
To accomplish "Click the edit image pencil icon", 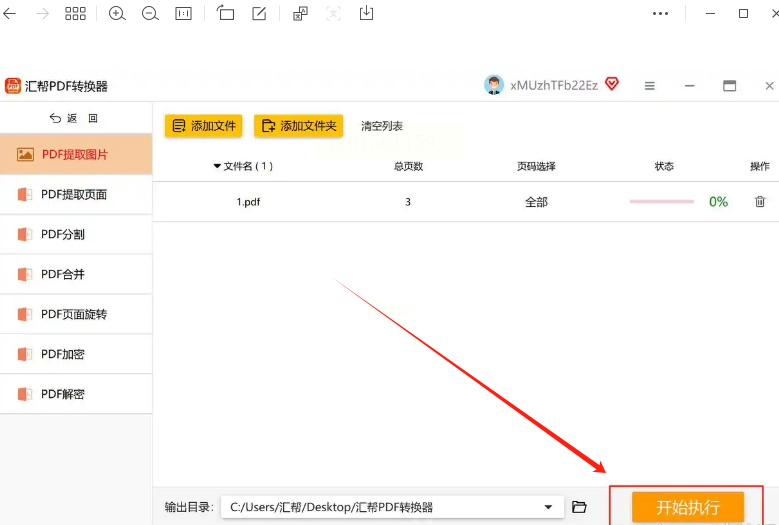I will (259, 13).
